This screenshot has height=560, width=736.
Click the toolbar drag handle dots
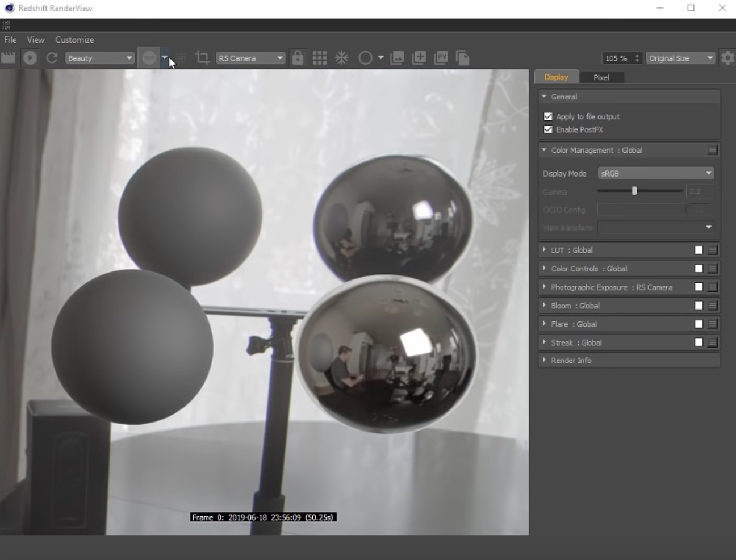click(x=6, y=25)
